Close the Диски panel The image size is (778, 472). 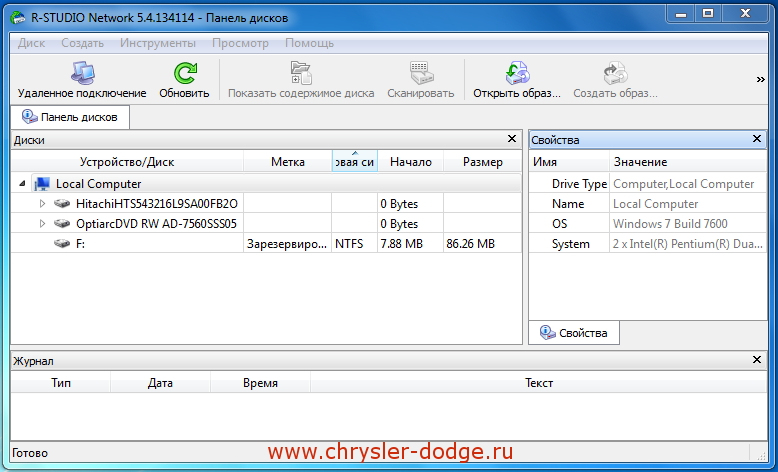512,139
